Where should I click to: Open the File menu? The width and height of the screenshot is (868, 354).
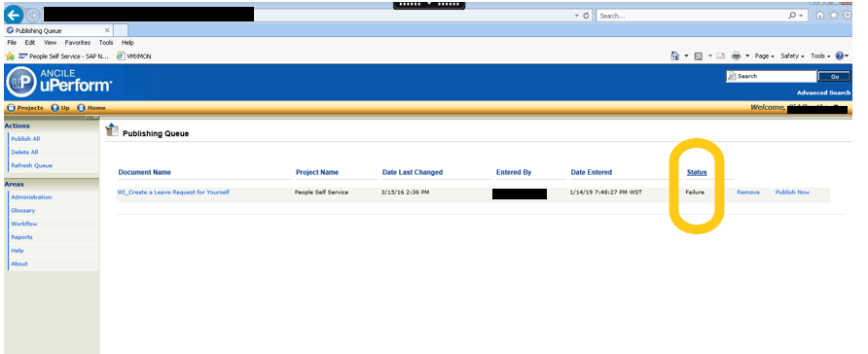12,43
